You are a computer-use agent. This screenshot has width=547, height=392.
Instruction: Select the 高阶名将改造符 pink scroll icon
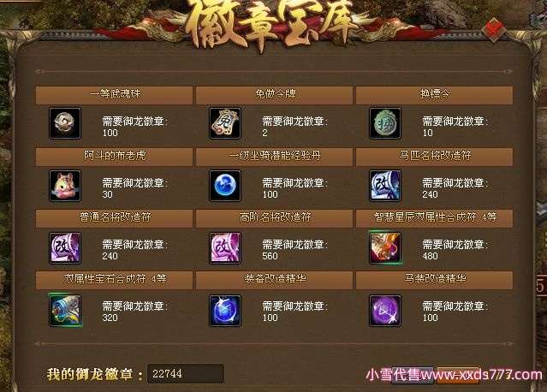tap(225, 247)
